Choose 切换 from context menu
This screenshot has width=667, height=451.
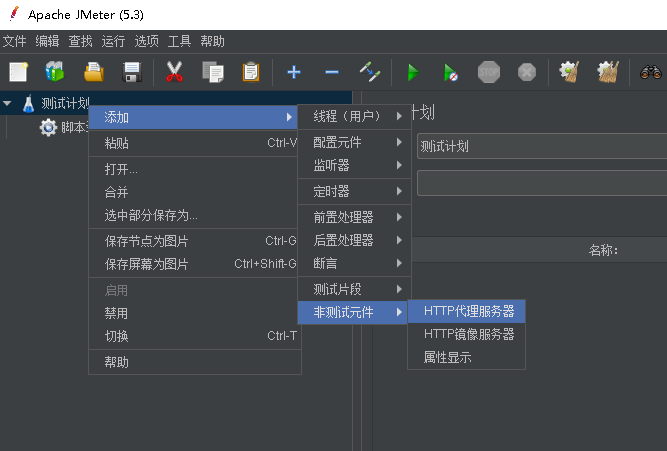coord(193,336)
